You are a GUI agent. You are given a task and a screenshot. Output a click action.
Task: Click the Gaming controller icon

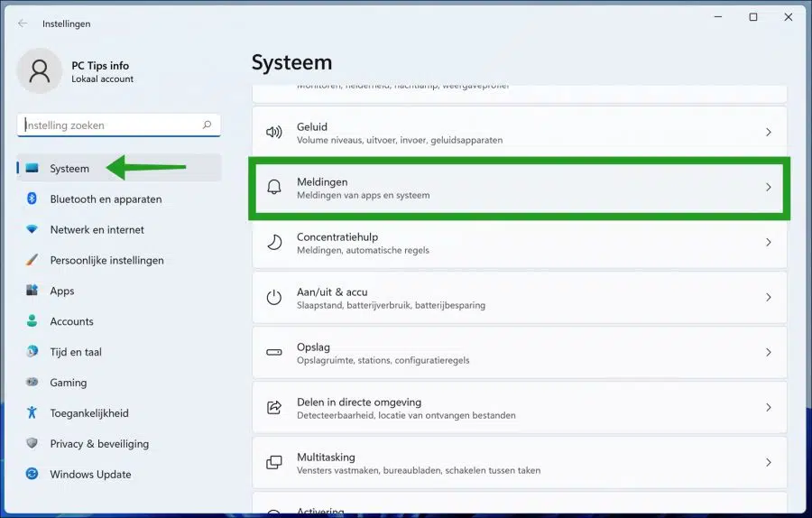point(32,382)
